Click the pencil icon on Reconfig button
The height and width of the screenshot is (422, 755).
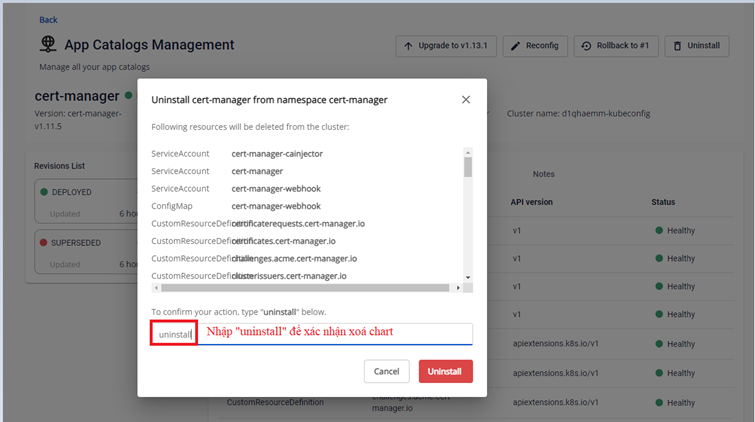[x=515, y=46]
